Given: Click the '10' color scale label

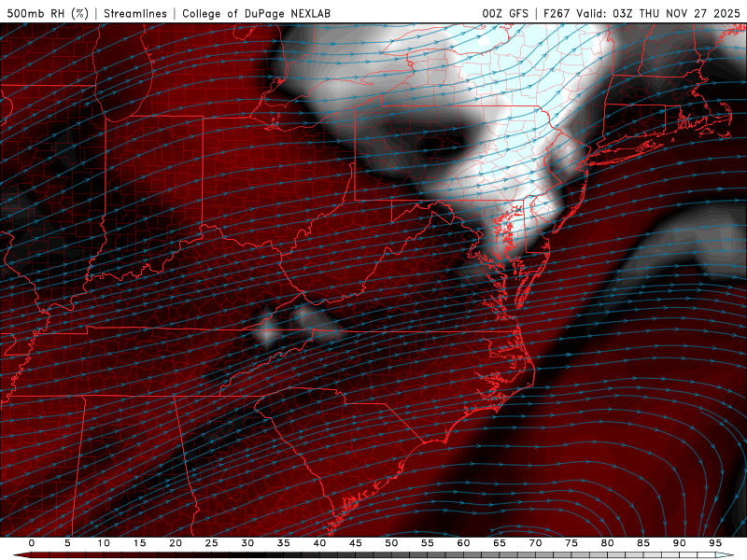Looking at the screenshot, I should tap(104, 543).
